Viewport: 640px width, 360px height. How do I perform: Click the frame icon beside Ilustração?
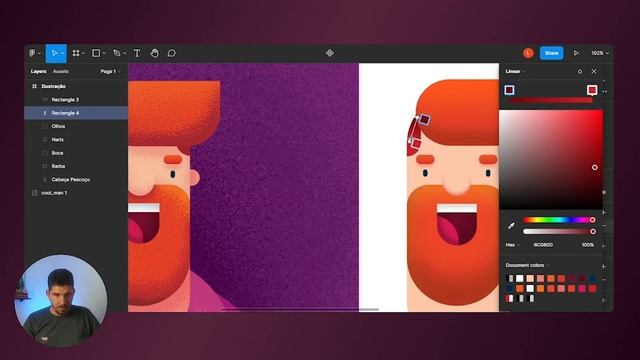point(34,87)
